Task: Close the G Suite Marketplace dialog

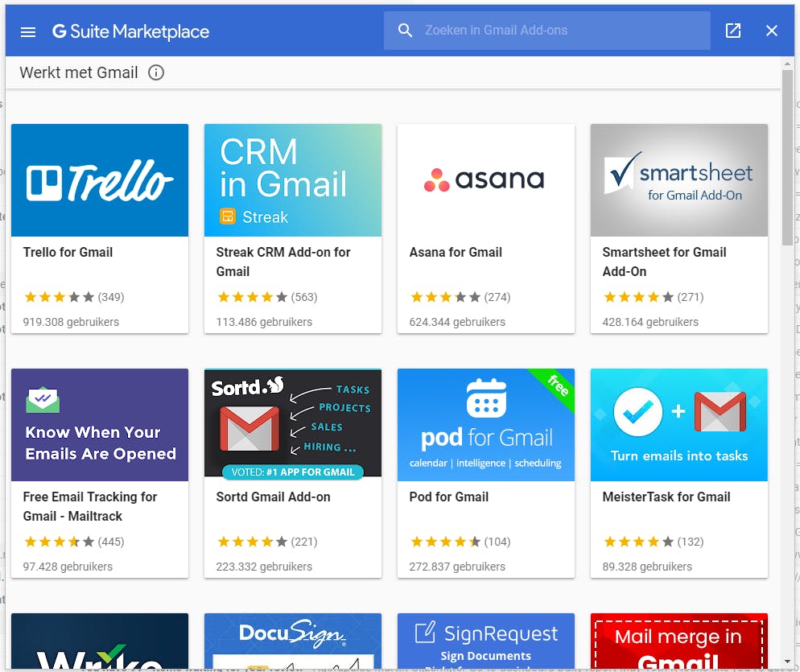Action: click(772, 31)
